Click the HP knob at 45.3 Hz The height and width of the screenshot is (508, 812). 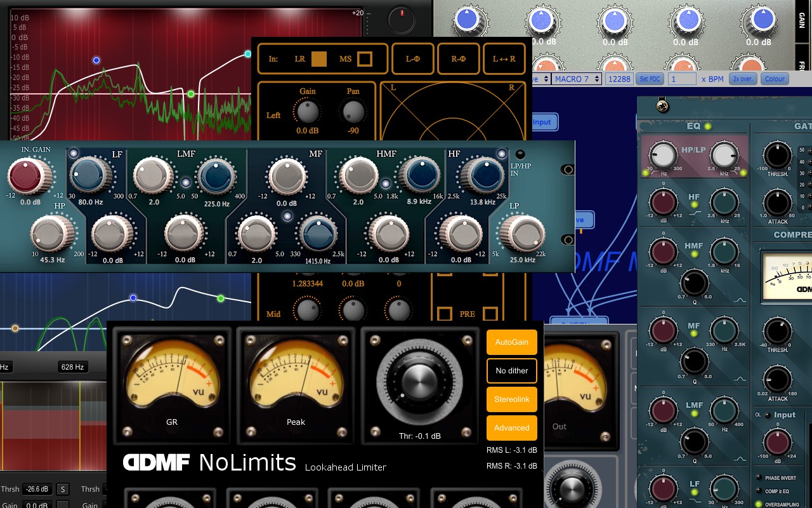(x=52, y=234)
